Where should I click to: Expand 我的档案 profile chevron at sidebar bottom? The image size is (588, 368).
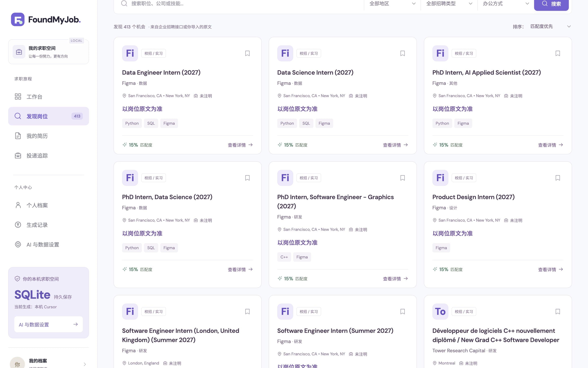point(85,364)
